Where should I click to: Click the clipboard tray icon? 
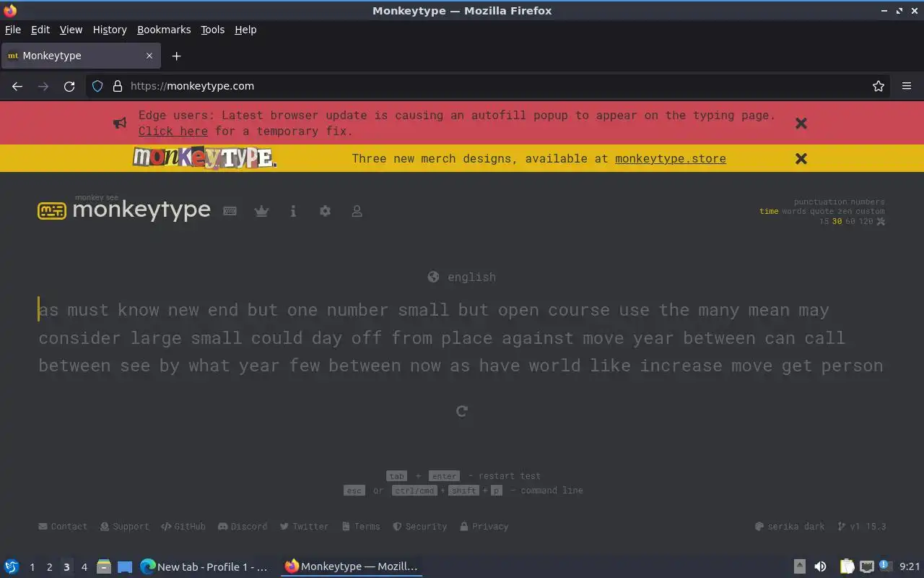click(847, 566)
